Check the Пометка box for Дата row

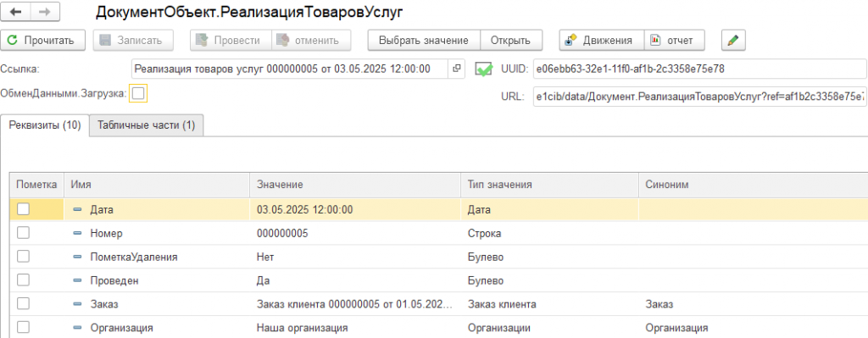point(23,209)
